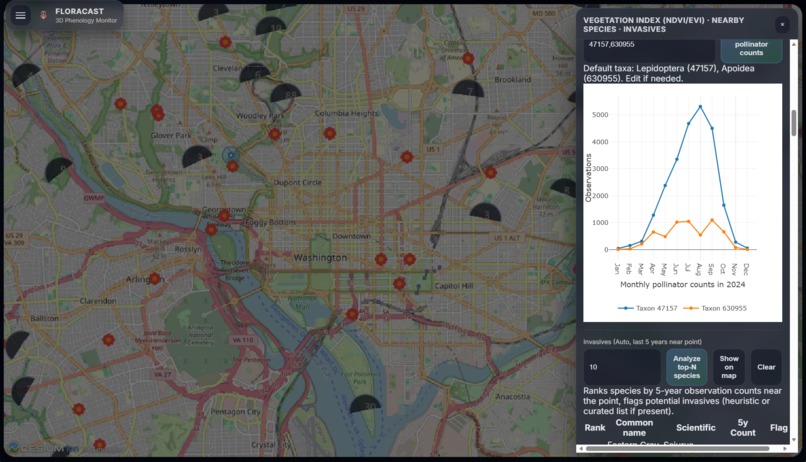Click the red flower marker nearest the Brookland label
The image size is (806, 462).
(x=468, y=58)
